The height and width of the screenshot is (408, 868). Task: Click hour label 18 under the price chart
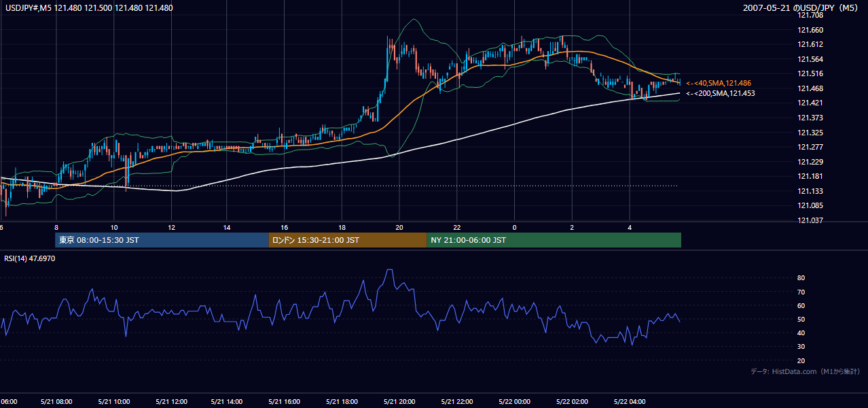click(342, 228)
